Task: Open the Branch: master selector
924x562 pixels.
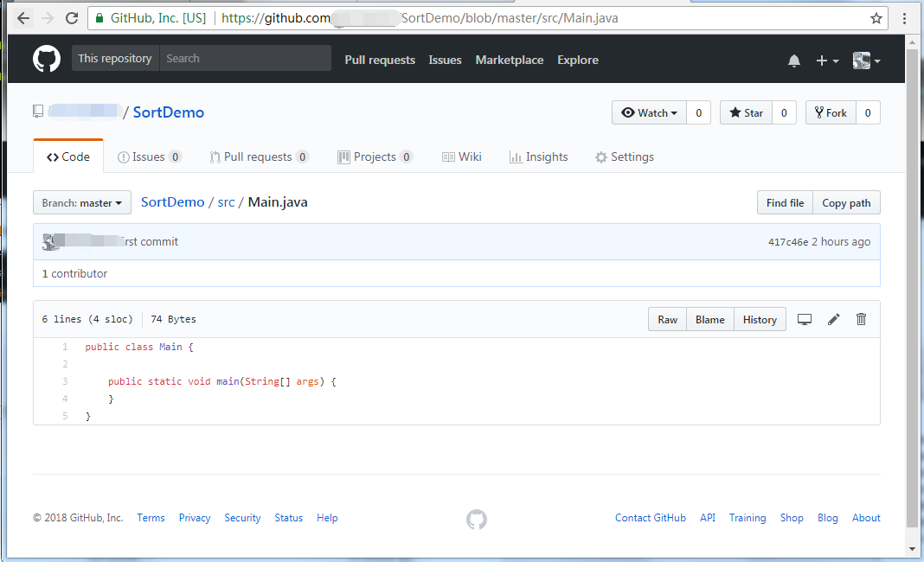Action: pyautogui.click(x=82, y=202)
